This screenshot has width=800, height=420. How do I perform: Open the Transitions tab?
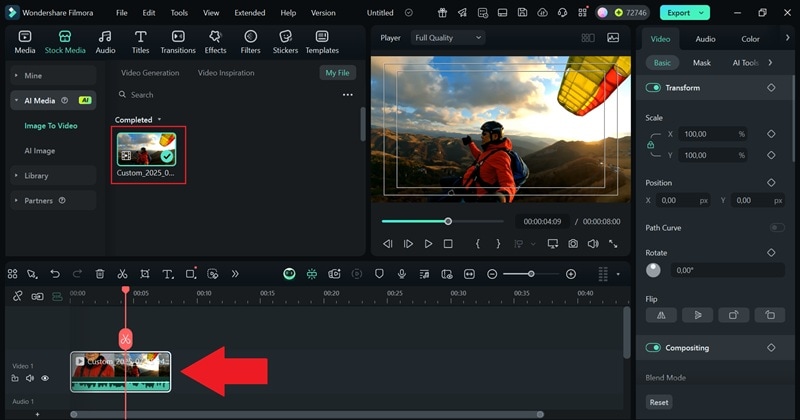click(178, 42)
